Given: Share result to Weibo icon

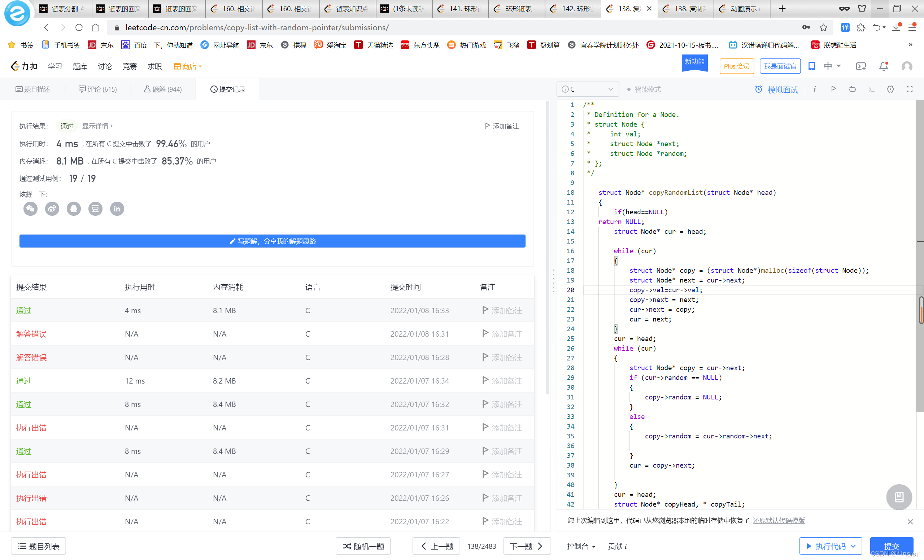Looking at the screenshot, I should [52, 209].
